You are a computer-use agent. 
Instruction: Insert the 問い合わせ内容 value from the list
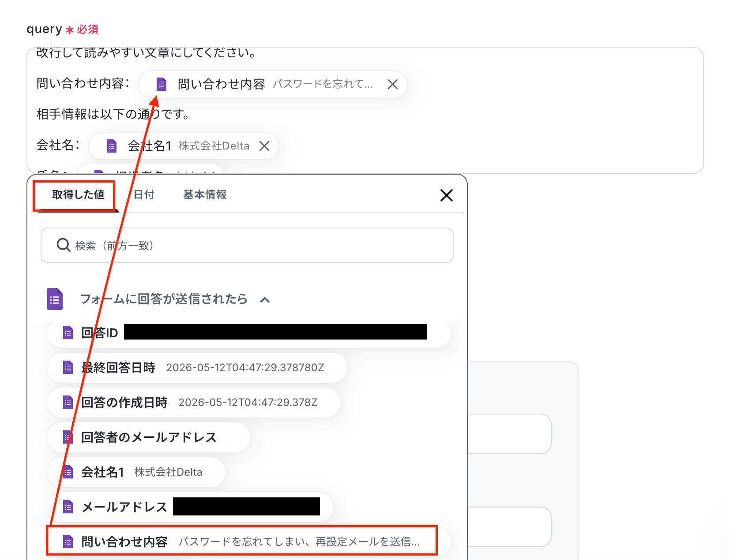[x=249, y=541]
